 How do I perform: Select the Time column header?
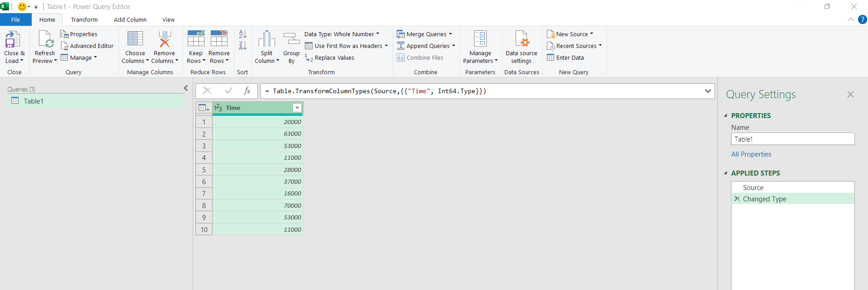click(x=258, y=108)
